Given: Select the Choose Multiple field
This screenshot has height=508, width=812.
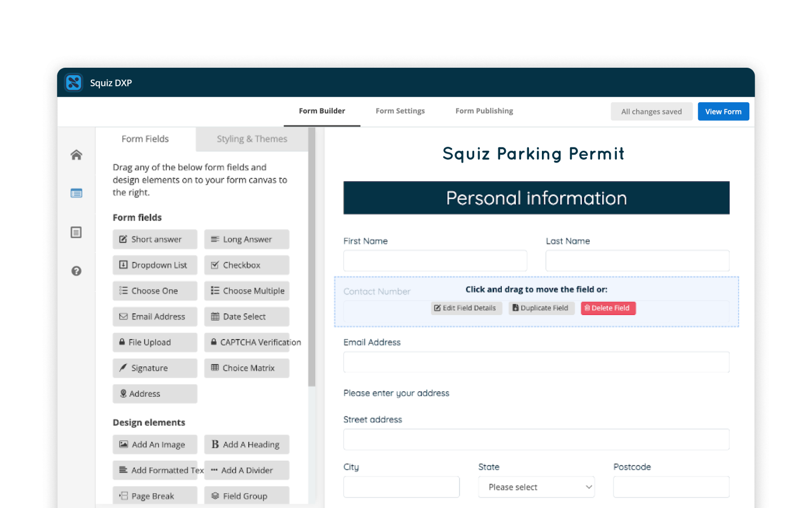Looking at the screenshot, I should click(x=246, y=291).
